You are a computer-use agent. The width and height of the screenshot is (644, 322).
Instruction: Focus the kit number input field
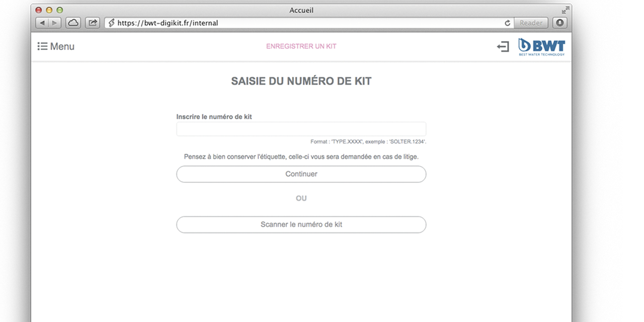[301, 129]
